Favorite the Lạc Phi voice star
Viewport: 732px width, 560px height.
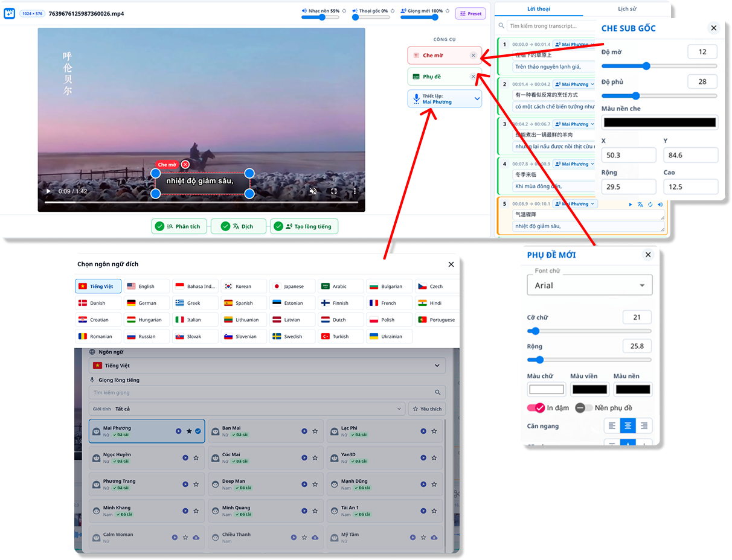(434, 431)
